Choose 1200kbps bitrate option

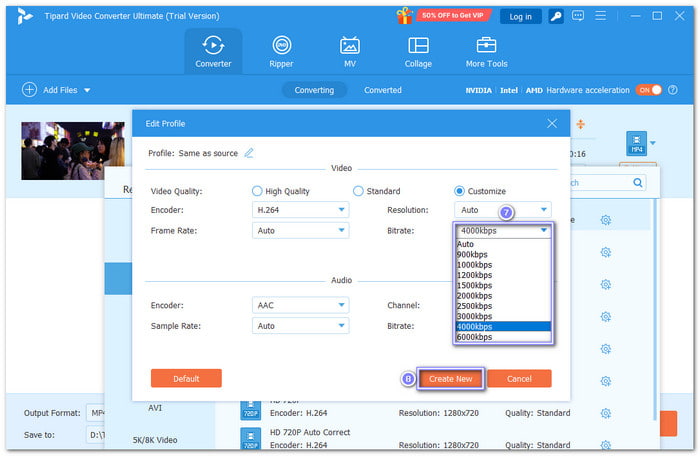point(503,275)
